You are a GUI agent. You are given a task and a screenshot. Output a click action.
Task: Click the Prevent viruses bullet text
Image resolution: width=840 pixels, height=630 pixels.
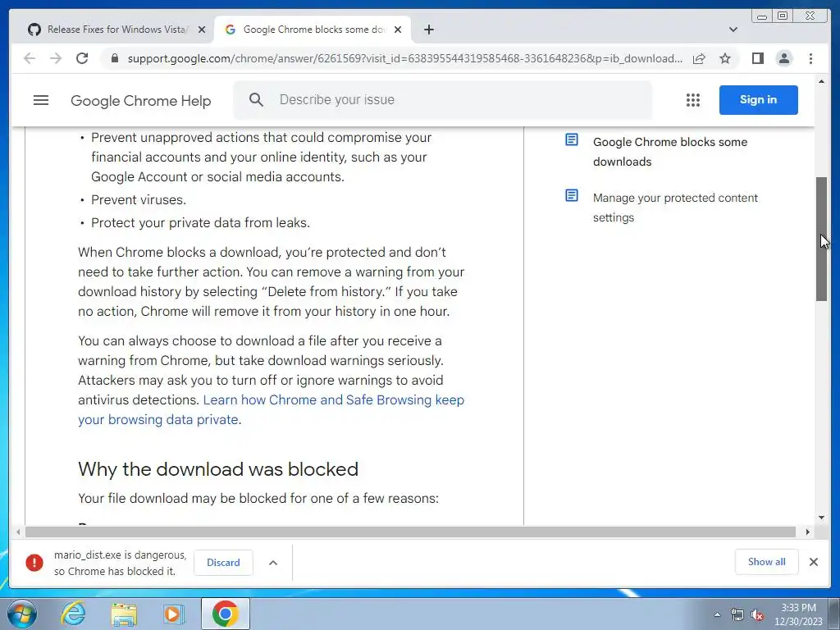(138, 200)
